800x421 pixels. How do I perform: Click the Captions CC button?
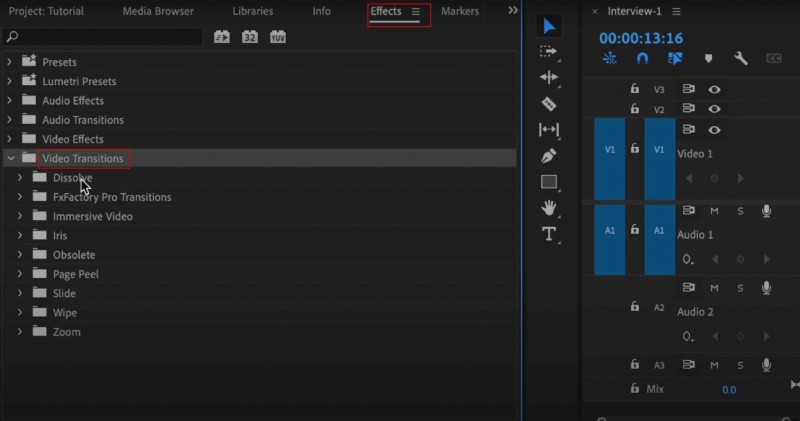click(773, 59)
